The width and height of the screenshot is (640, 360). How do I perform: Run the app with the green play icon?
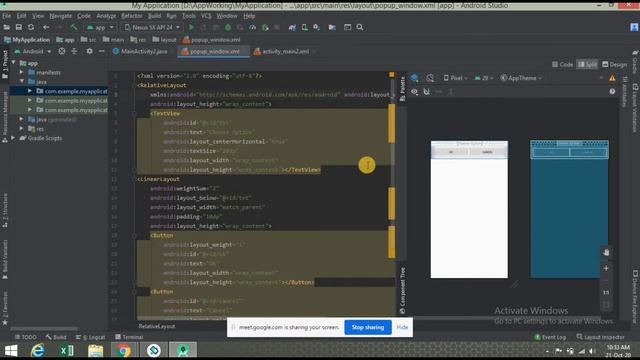tap(191, 27)
